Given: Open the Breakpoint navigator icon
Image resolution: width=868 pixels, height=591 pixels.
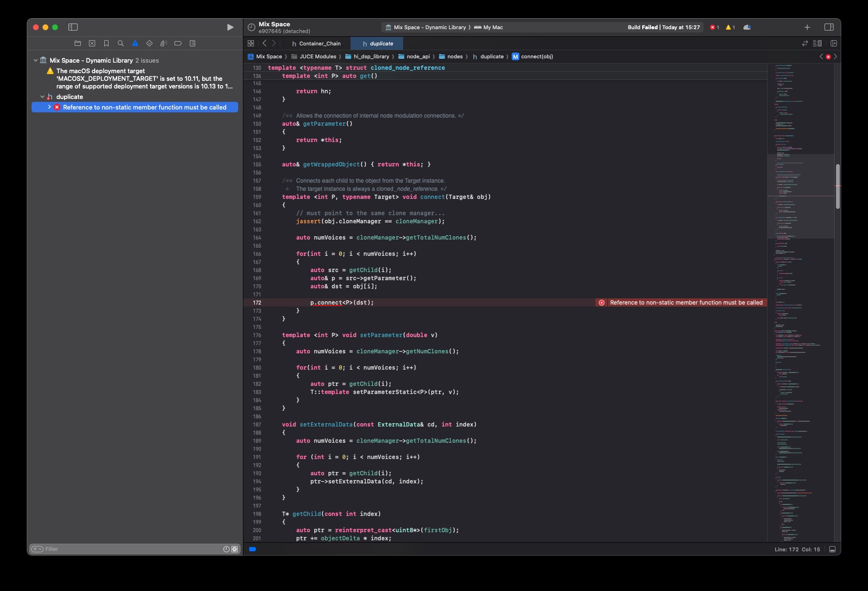Looking at the screenshot, I should click(x=178, y=44).
